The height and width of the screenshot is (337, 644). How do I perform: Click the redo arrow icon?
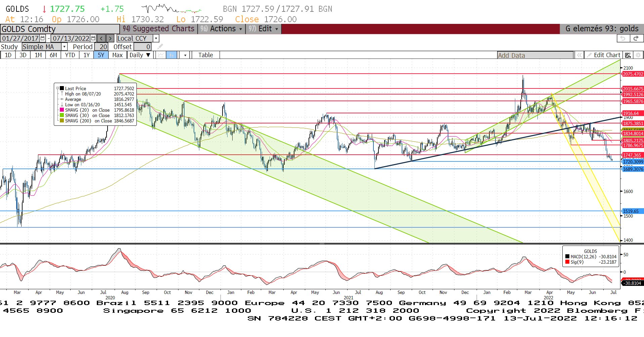tap(636, 38)
